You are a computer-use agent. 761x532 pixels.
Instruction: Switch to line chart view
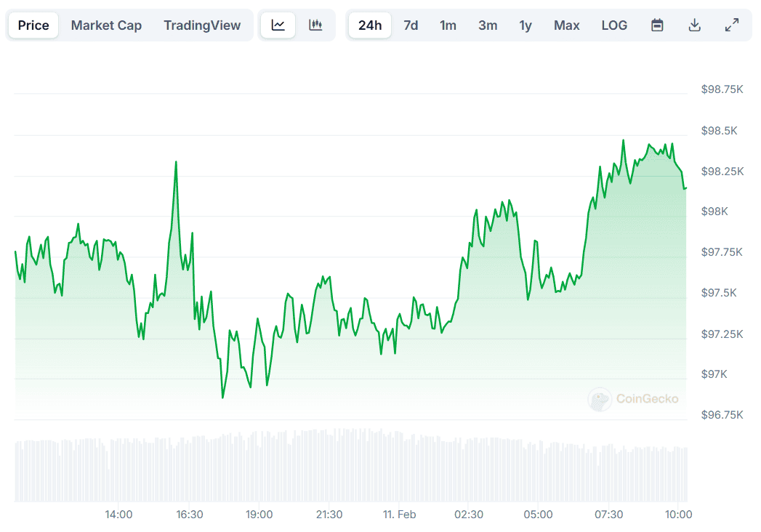278,25
